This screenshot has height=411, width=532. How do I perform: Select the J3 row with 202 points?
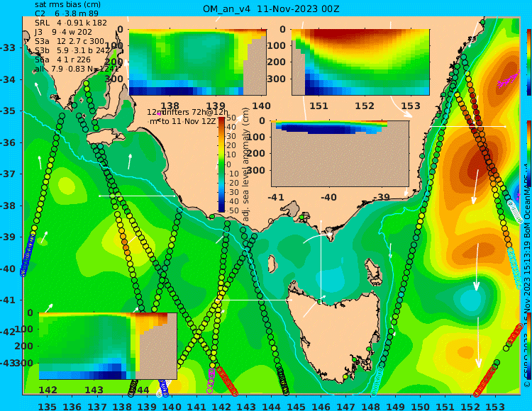[x=63, y=32]
